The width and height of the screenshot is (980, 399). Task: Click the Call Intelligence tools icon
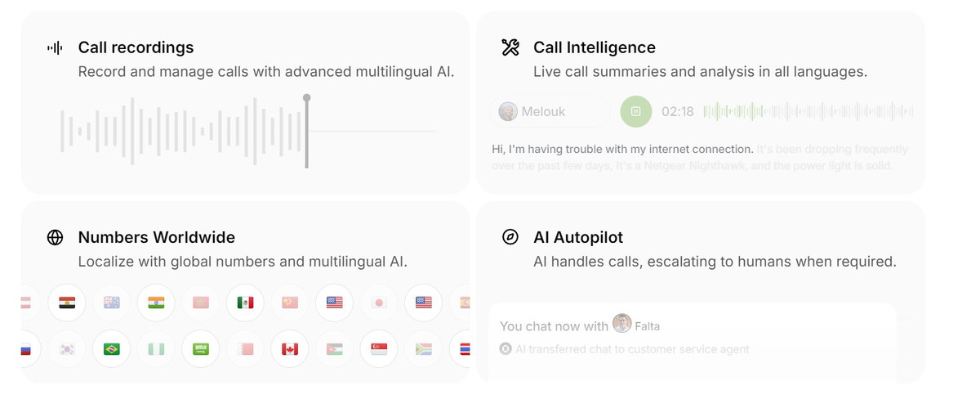point(510,47)
